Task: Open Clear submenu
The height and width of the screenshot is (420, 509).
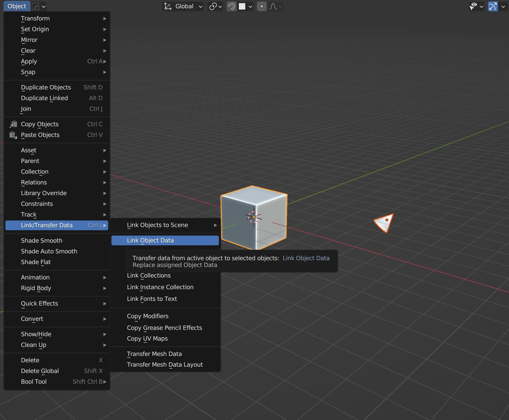Action: pyautogui.click(x=57, y=51)
